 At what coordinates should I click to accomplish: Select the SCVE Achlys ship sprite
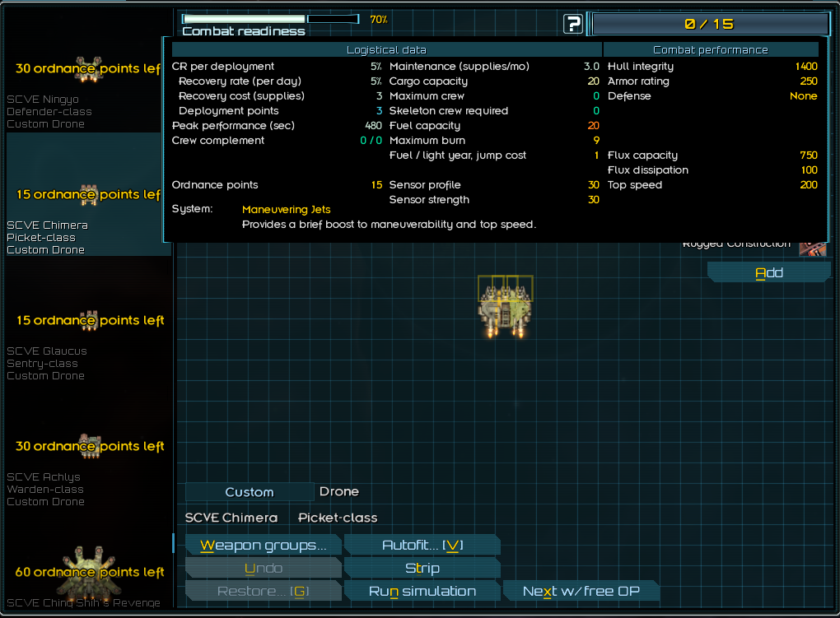(88, 446)
